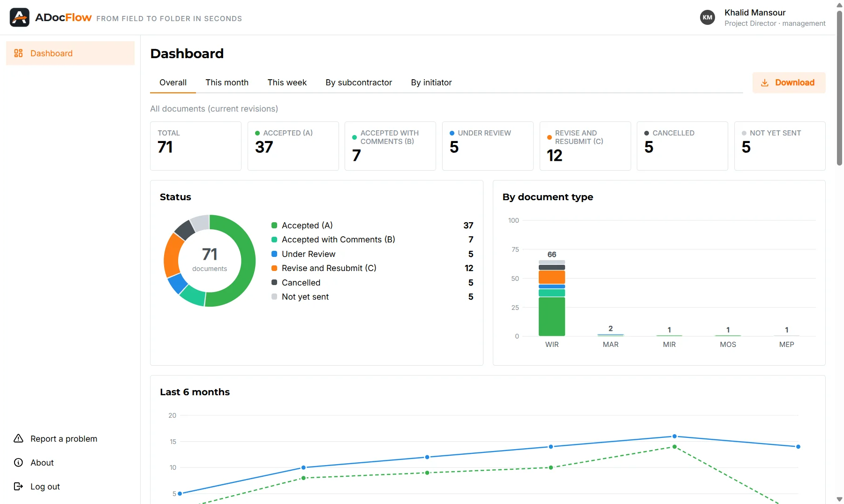844x504 pixels.
Task: Select the Dashboard sidebar item
Action: click(x=70, y=53)
